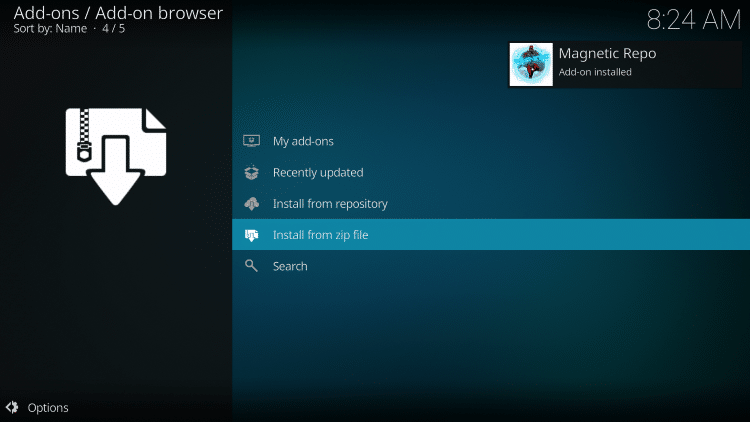750x422 pixels.
Task: Click the Add-ons / Add-on browser heading
Action: 118,13
